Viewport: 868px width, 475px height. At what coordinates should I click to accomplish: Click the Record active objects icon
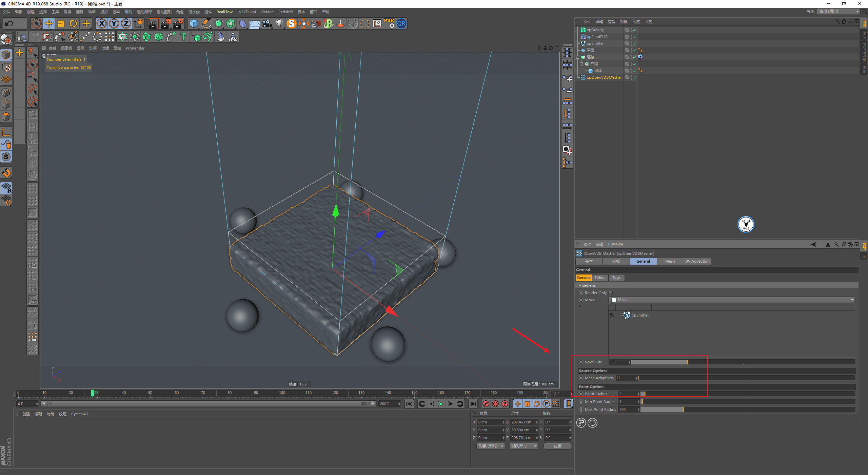(486, 404)
